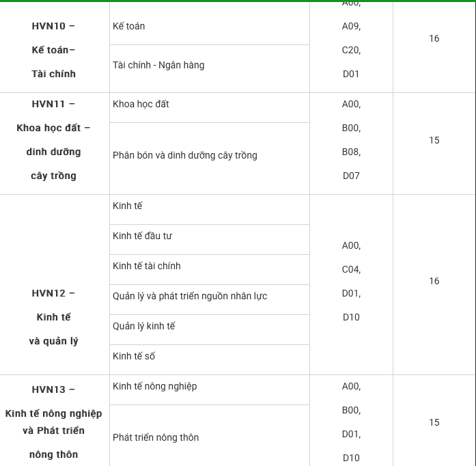Click the 'Quản lý kinh tế' major
The image size is (476, 466).
coord(144,327)
